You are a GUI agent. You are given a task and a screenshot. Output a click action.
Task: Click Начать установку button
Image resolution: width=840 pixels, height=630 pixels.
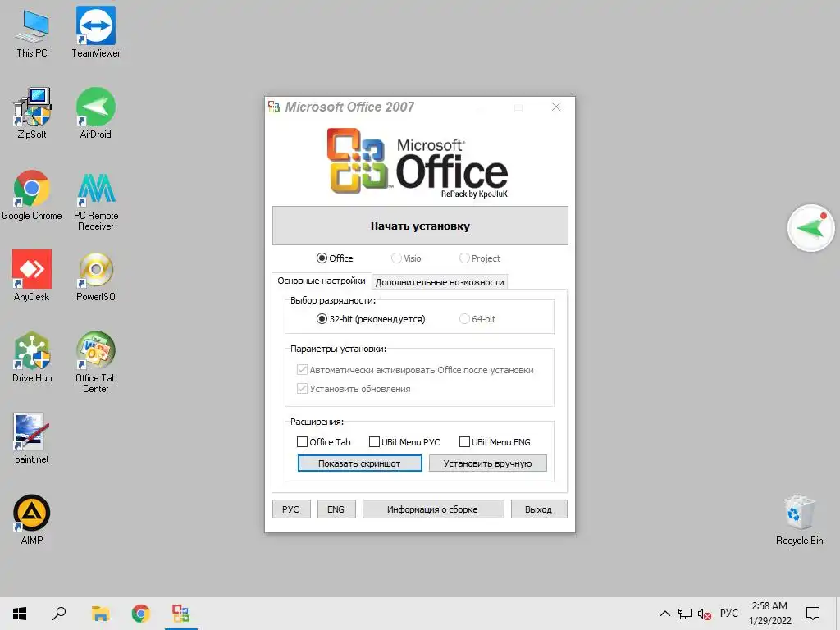pyautogui.click(x=420, y=226)
